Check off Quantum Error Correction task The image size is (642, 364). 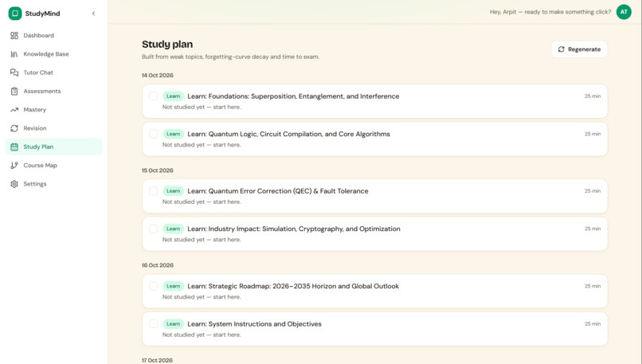tap(153, 191)
